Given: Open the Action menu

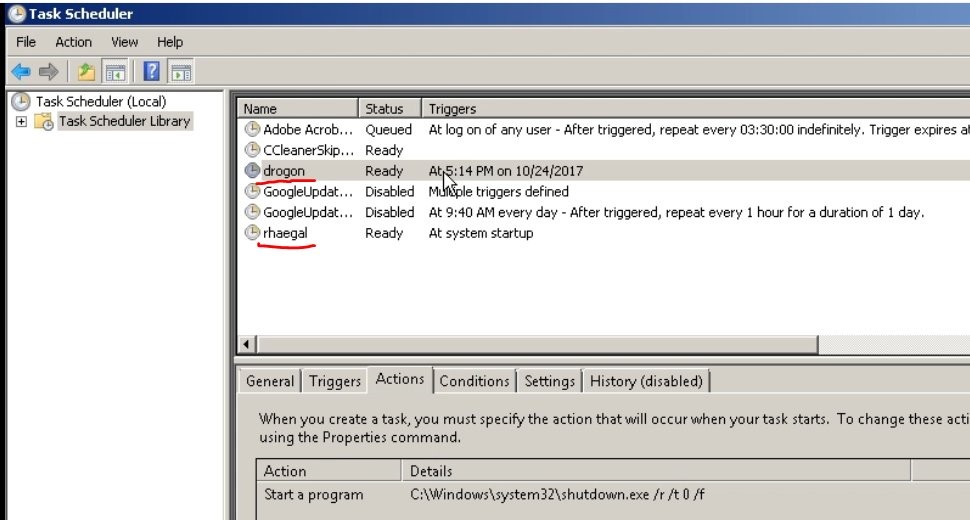Looking at the screenshot, I should point(74,42).
